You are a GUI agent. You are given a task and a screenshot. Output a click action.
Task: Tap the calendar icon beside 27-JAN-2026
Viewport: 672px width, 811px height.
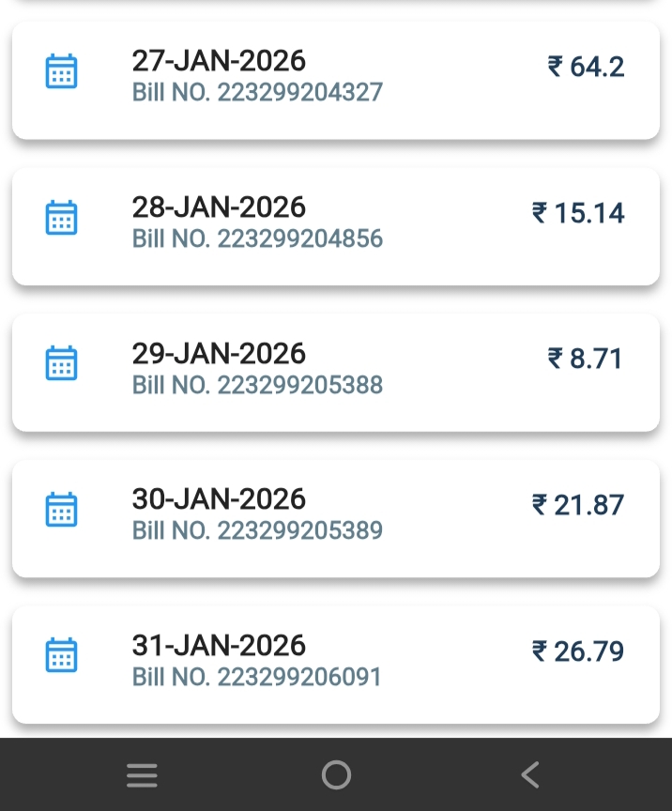click(x=62, y=72)
